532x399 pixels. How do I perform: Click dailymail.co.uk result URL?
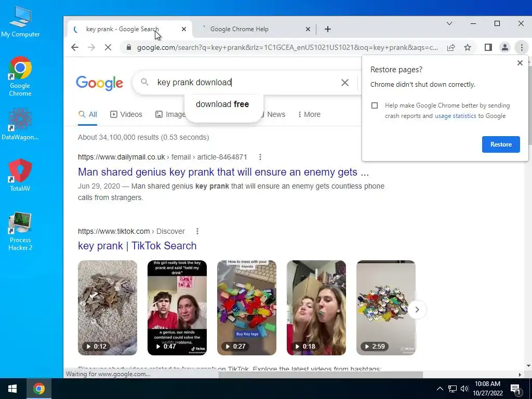(163, 157)
